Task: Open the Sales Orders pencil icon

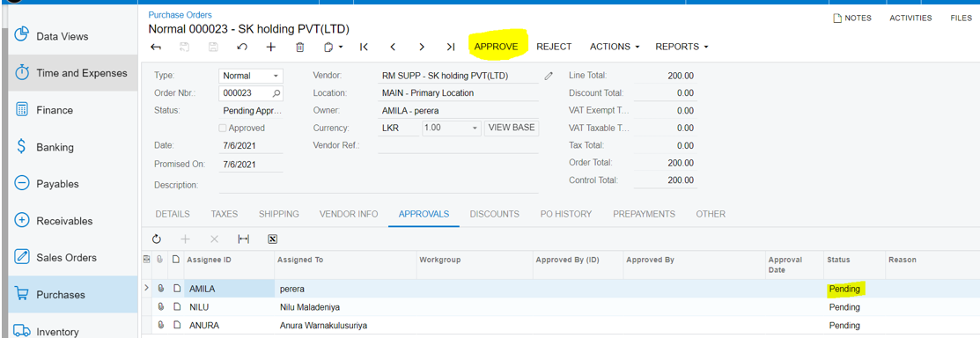Action: click(x=22, y=257)
